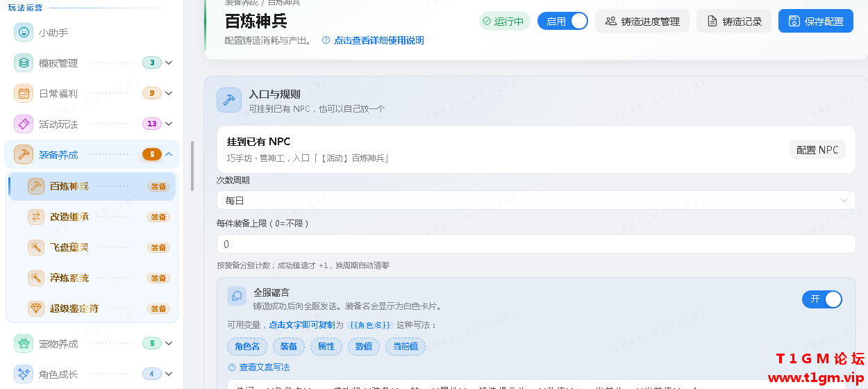Click the help icon beside 点击查看详细使用说明
Screen dimensions: 868x389
click(x=326, y=40)
